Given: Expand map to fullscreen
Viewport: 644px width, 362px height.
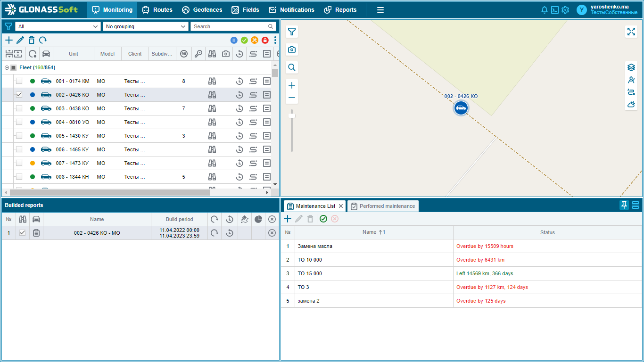Looking at the screenshot, I should click(x=631, y=32).
